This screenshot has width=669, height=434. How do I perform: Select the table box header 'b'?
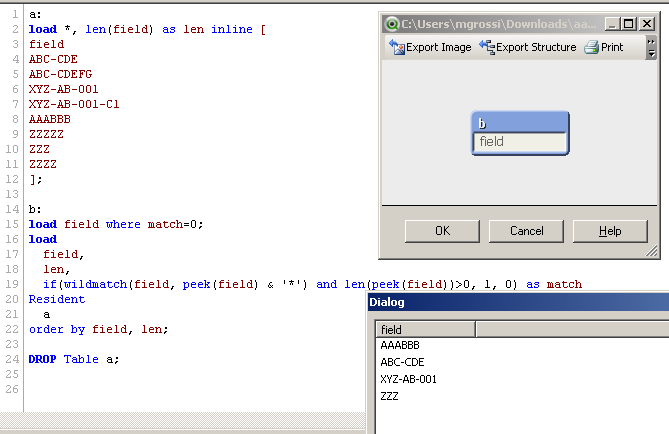pyautogui.click(x=519, y=123)
